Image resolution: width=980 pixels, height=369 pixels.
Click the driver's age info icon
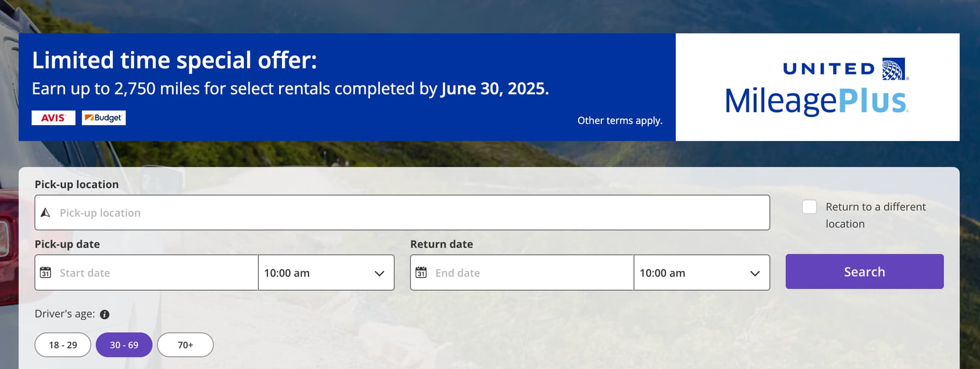[105, 314]
